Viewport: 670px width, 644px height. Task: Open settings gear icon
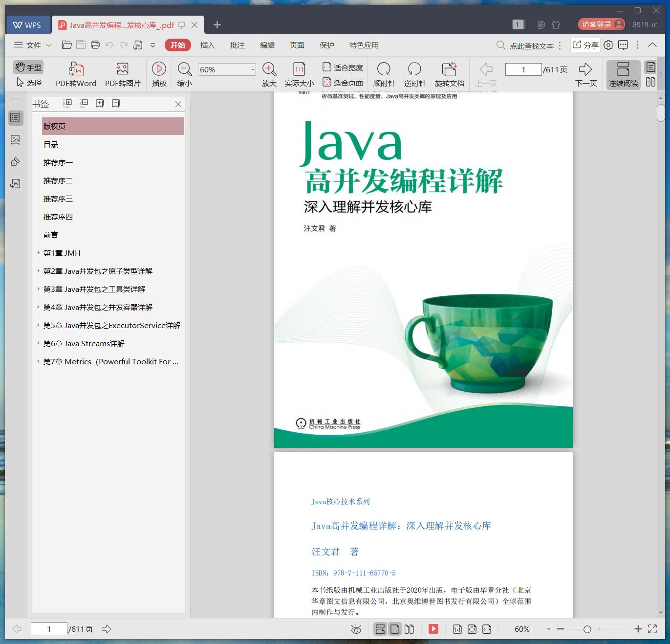pyautogui.click(x=608, y=45)
